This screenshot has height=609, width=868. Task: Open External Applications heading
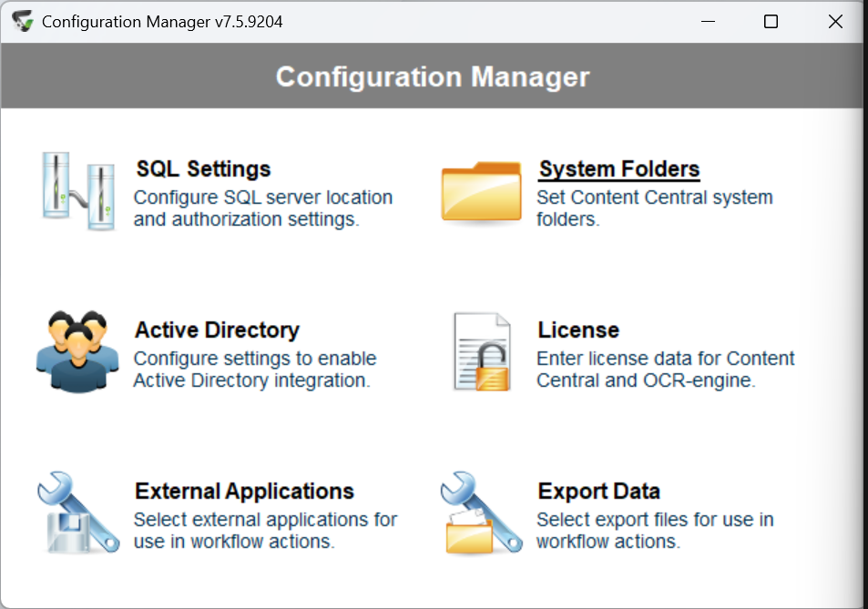click(x=244, y=492)
